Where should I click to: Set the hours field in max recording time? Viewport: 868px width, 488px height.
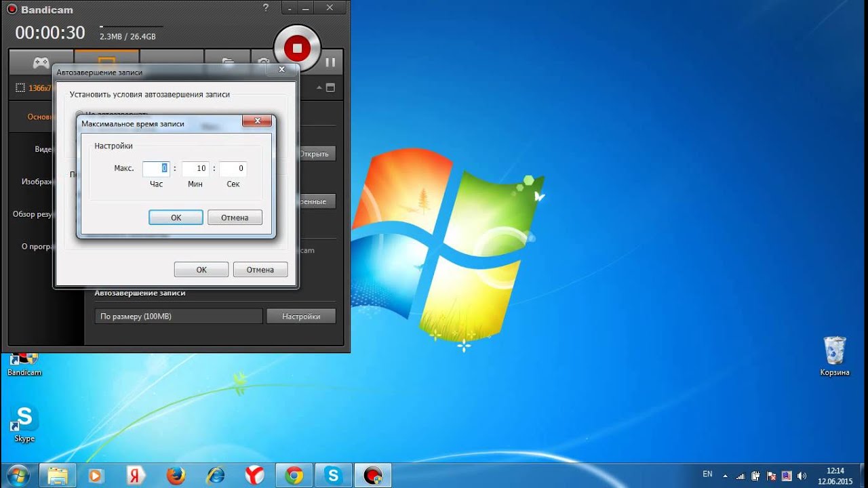pyautogui.click(x=156, y=168)
